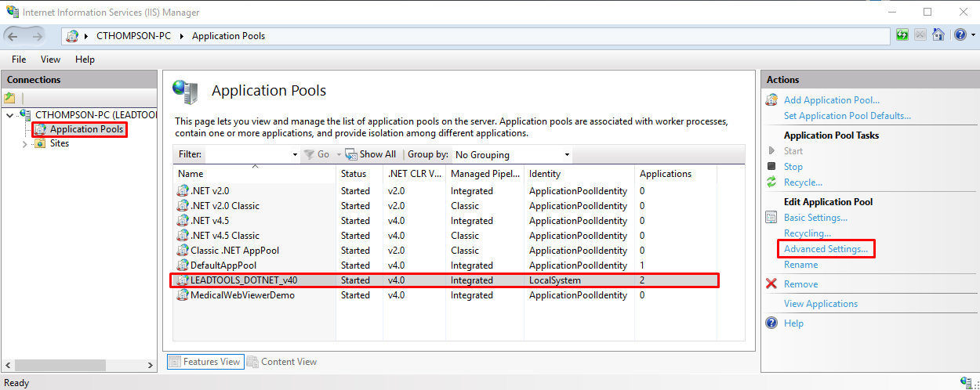
Task: Click the Back navigation arrow
Action: tap(13, 35)
